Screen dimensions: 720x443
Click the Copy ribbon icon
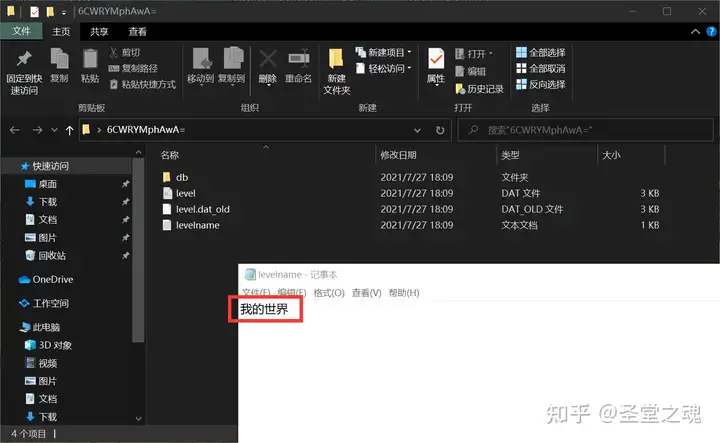pos(59,59)
